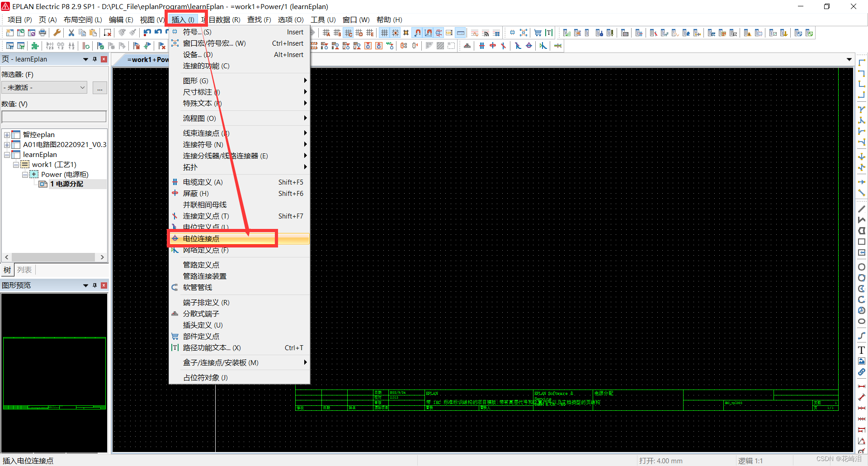Open the 帮助 (H) menu
868x466 pixels.
point(389,20)
